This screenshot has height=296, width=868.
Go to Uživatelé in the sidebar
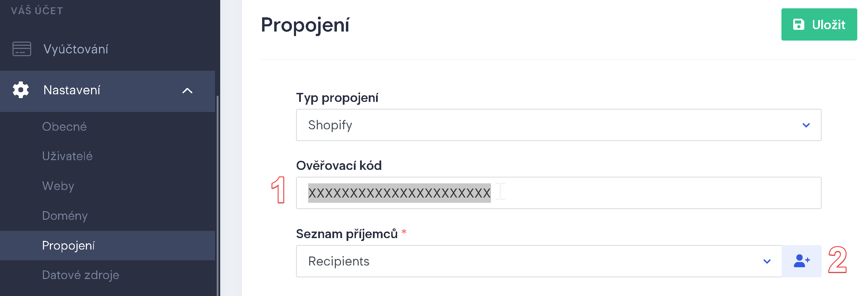67,156
